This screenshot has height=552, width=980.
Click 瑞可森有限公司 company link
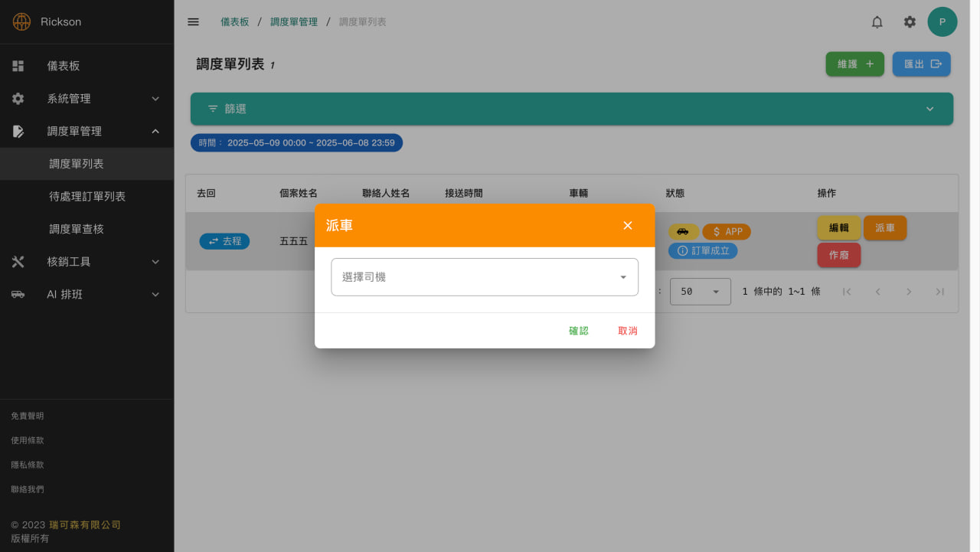point(85,525)
